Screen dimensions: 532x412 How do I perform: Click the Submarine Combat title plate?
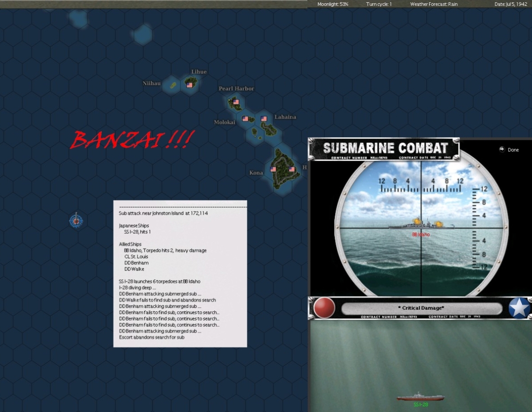point(384,149)
